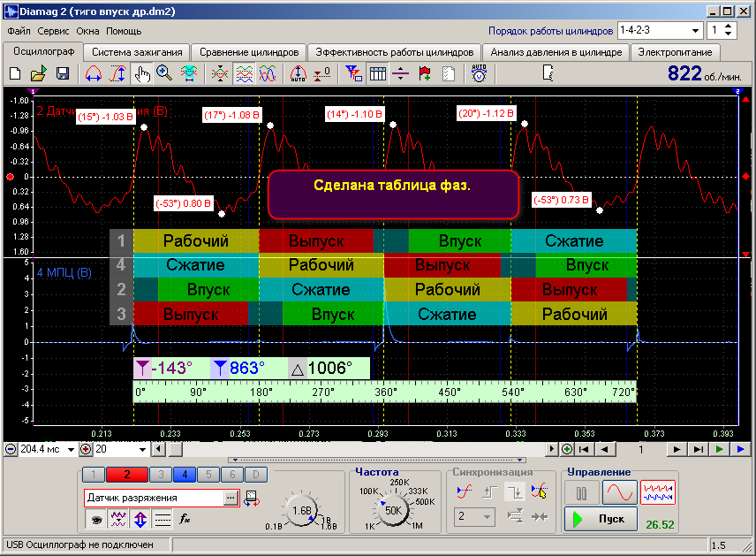Select horizontal measurement tool with red arc

(x=93, y=74)
